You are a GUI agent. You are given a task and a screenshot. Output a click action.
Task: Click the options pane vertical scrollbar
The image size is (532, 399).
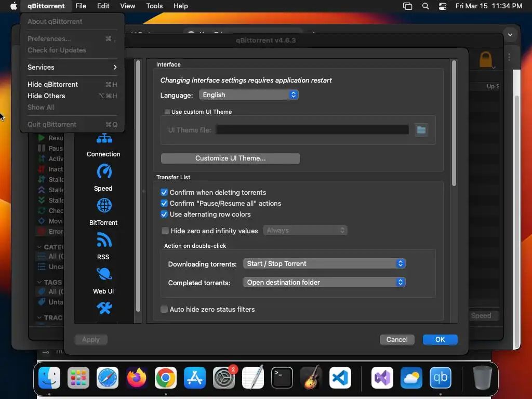[x=454, y=123]
